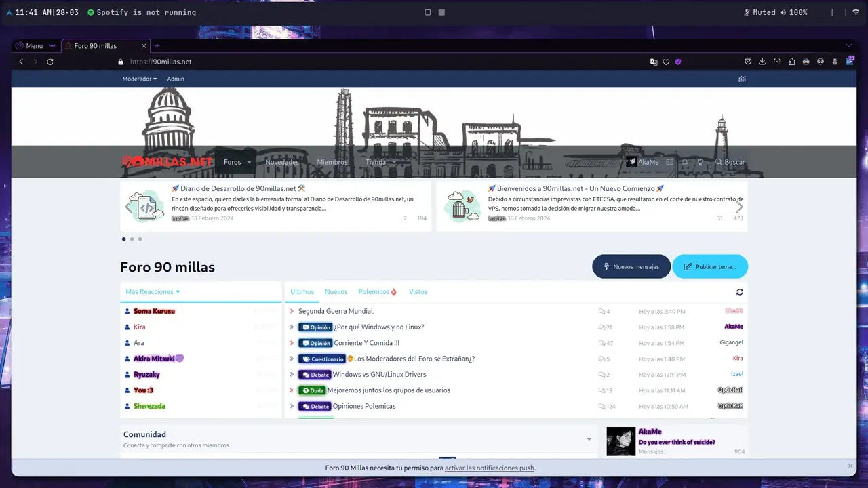Dismiss the push notification notice bar

(x=850, y=466)
